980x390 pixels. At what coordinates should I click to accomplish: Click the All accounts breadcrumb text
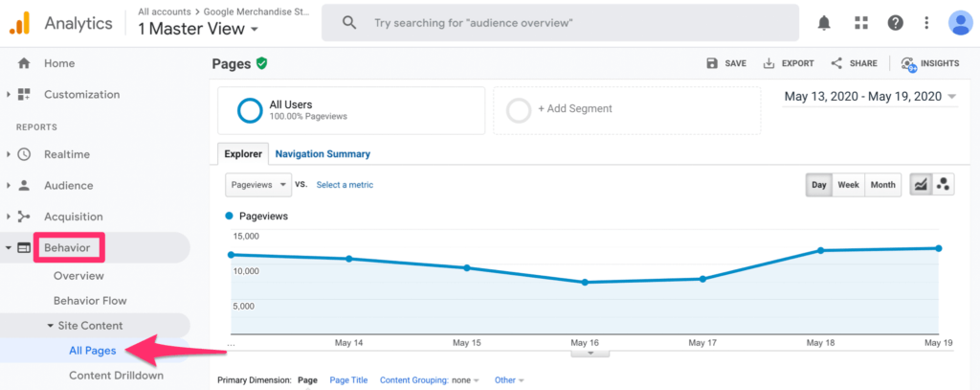tap(165, 11)
